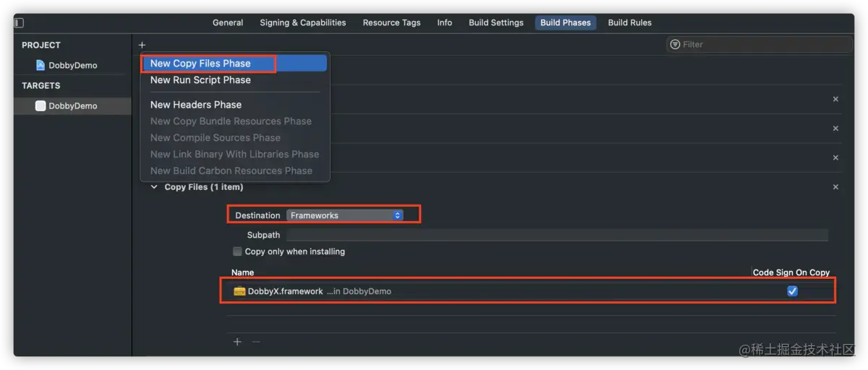Remove the Copy Files phase with its X

tap(835, 187)
